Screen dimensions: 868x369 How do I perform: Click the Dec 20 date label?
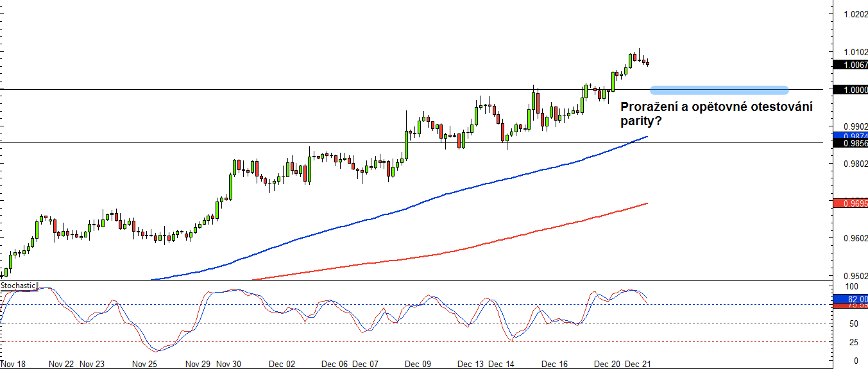(x=607, y=364)
